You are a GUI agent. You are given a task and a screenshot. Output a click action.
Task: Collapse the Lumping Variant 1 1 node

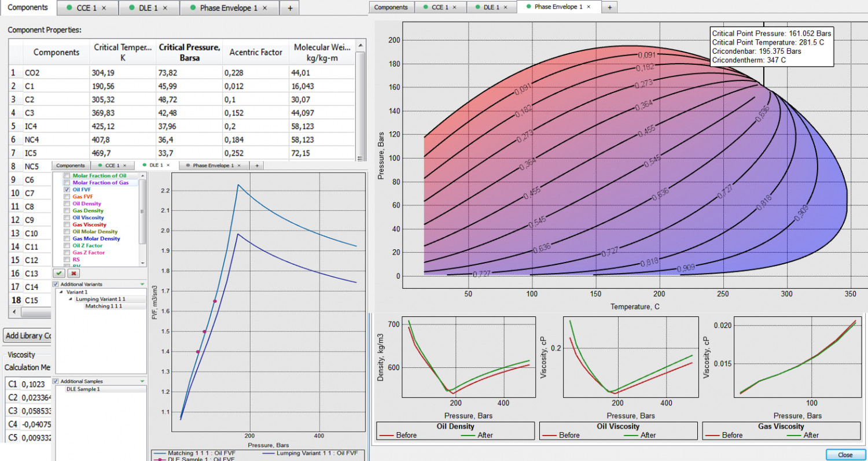coord(70,299)
